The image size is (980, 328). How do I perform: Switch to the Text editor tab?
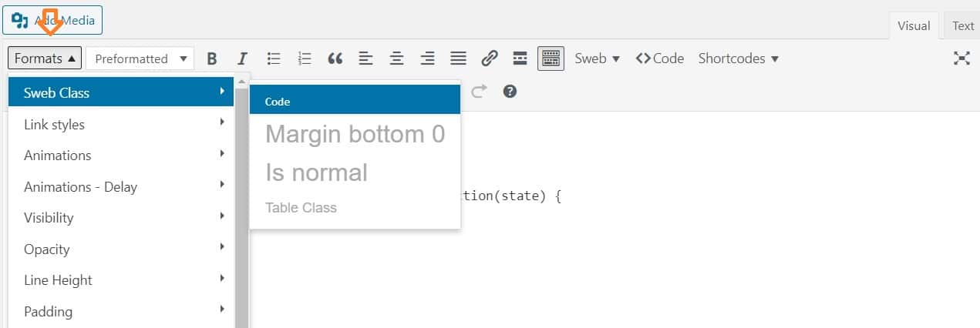962,25
